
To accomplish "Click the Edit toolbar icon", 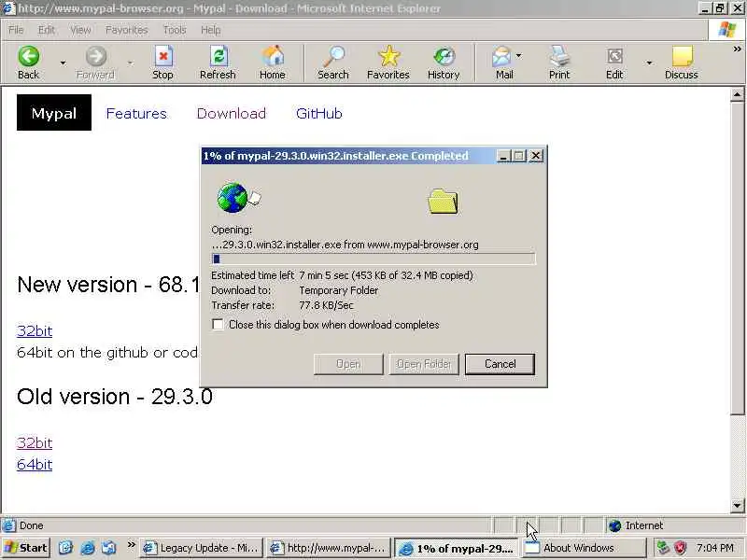I will (614, 56).
